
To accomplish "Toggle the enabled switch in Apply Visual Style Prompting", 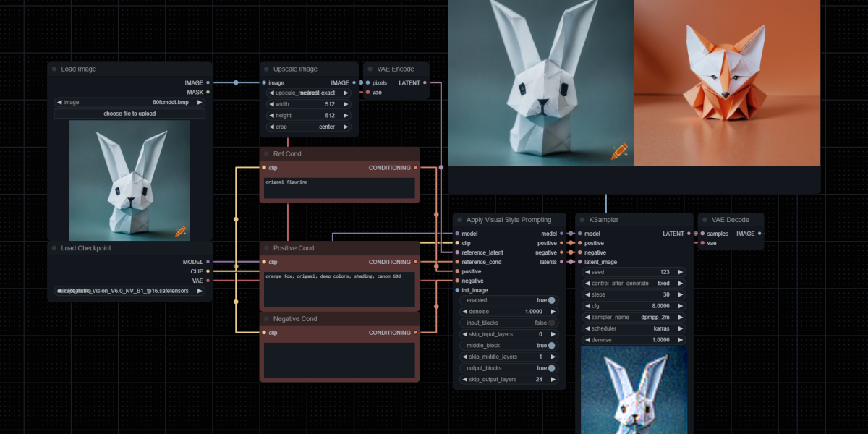I will tap(551, 300).
